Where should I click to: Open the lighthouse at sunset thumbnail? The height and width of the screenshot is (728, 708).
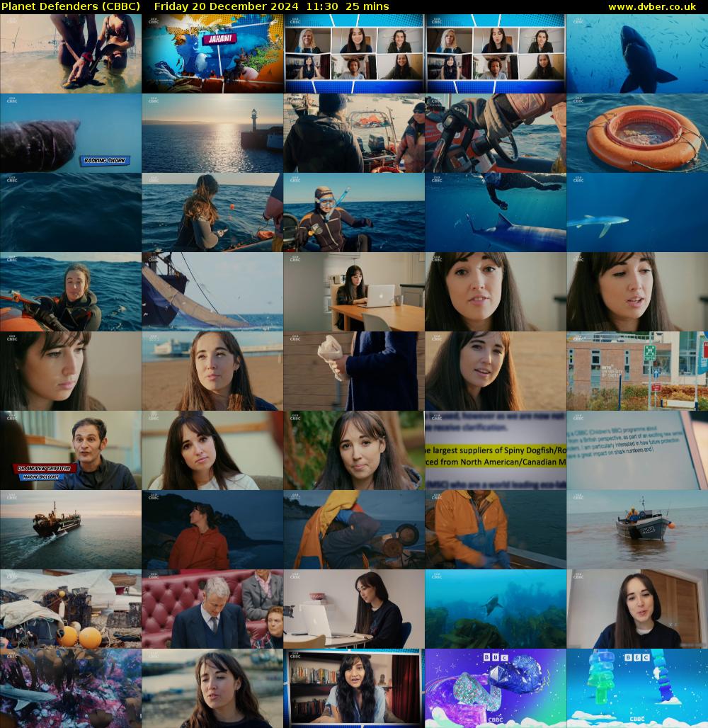coord(212,133)
